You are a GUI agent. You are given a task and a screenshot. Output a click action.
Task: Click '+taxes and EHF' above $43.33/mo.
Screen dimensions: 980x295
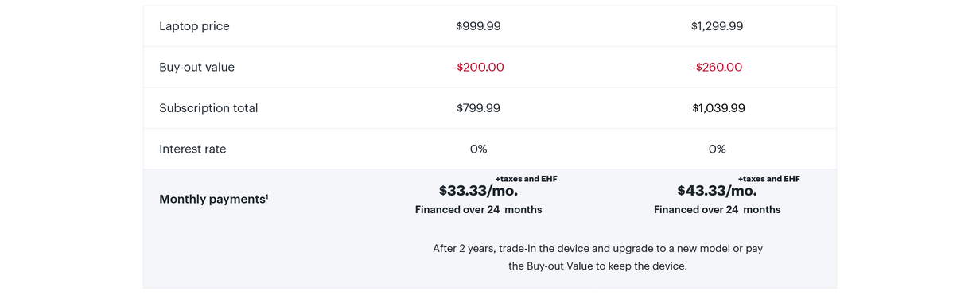pos(768,179)
